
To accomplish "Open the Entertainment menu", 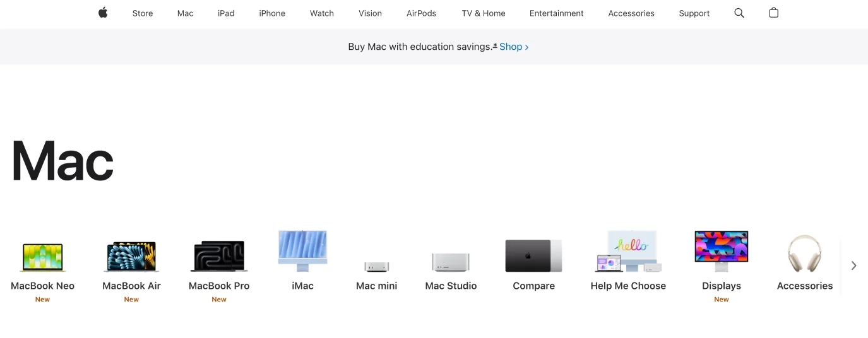I will tap(557, 13).
